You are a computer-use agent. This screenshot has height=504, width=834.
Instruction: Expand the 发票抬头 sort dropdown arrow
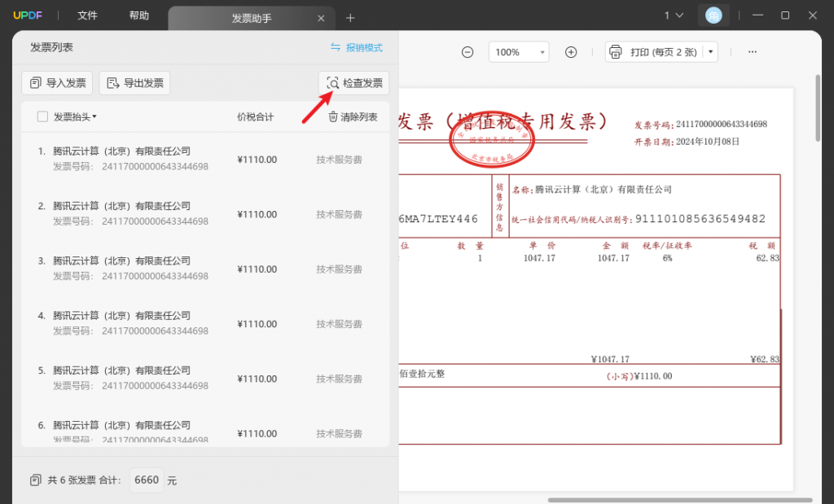tap(94, 116)
